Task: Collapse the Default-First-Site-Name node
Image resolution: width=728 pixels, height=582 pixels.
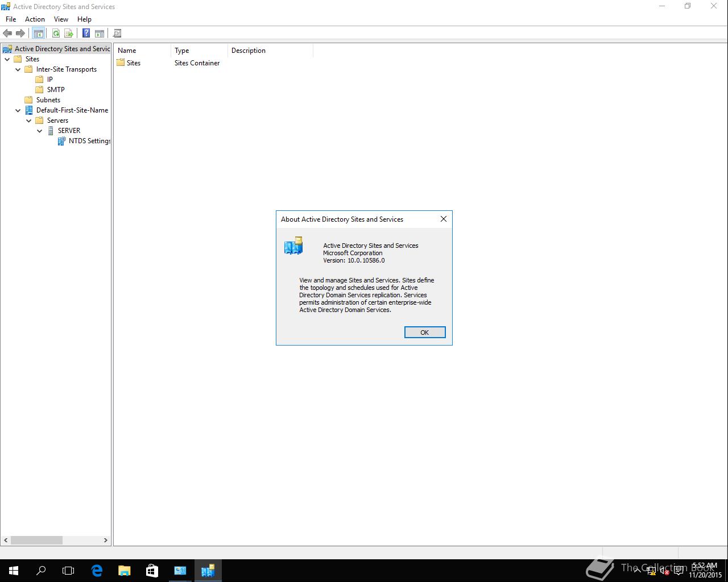Action: pyautogui.click(x=18, y=110)
